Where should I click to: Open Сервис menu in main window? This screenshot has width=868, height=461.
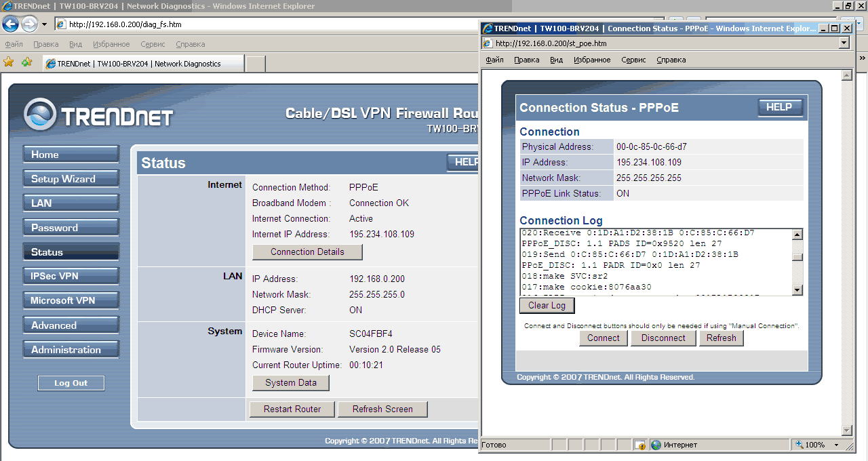tap(153, 44)
